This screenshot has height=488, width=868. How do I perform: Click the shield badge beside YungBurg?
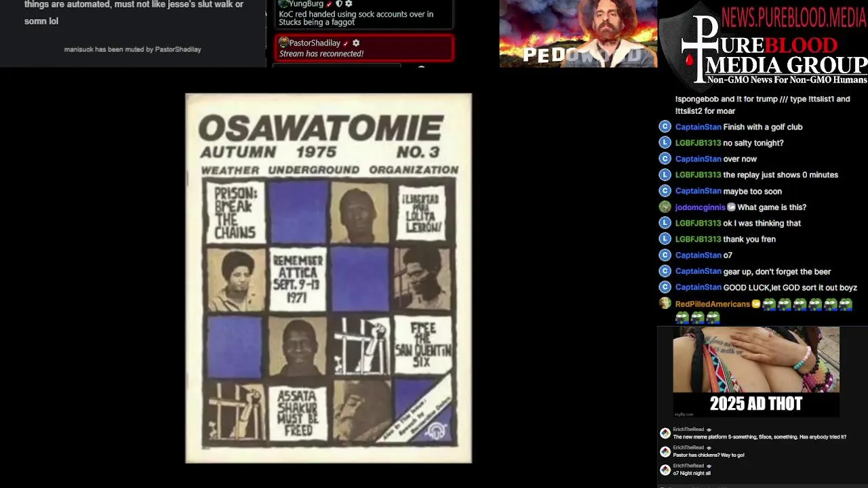click(x=339, y=3)
